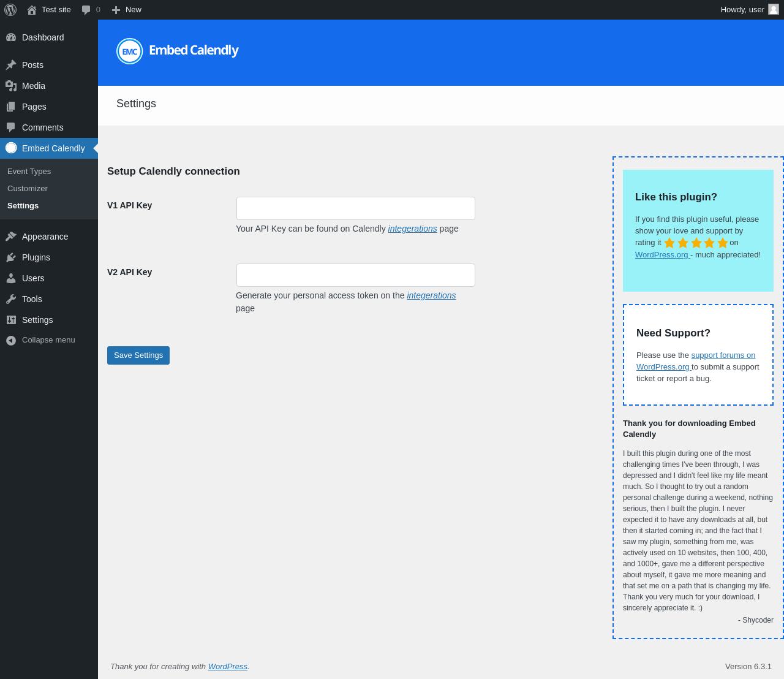
Task: Click the Version 6.3.1 footer text
Action: (x=748, y=667)
